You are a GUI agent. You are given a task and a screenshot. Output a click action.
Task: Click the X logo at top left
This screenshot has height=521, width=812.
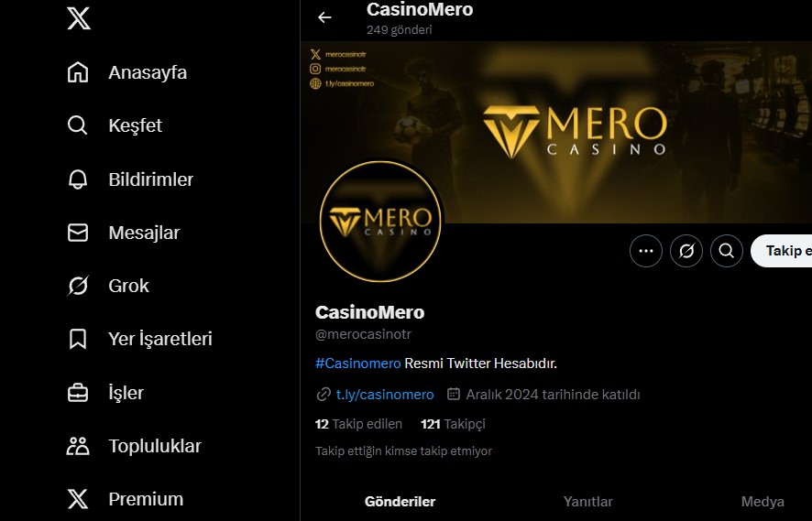pyautogui.click(x=79, y=18)
